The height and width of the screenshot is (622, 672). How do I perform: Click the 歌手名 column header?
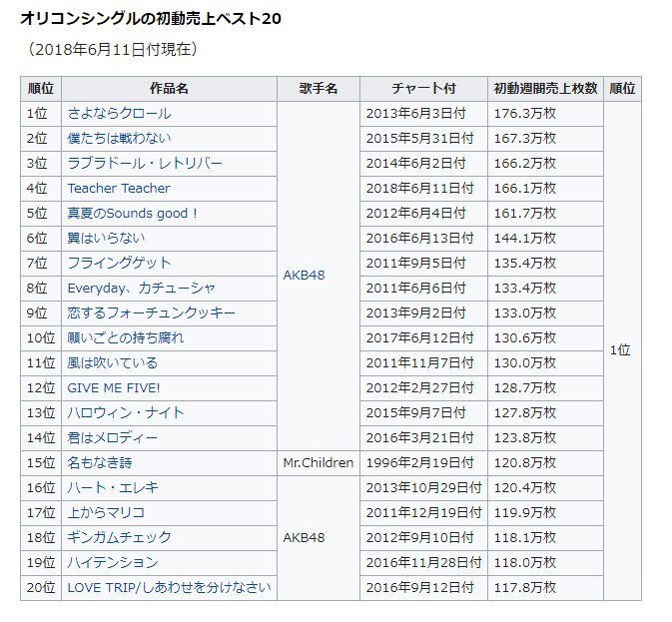click(x=319, y=89)
